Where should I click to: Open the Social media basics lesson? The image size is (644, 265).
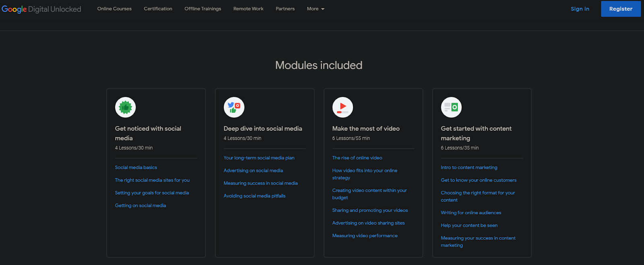pyautogui.click(x=136, y=168)
